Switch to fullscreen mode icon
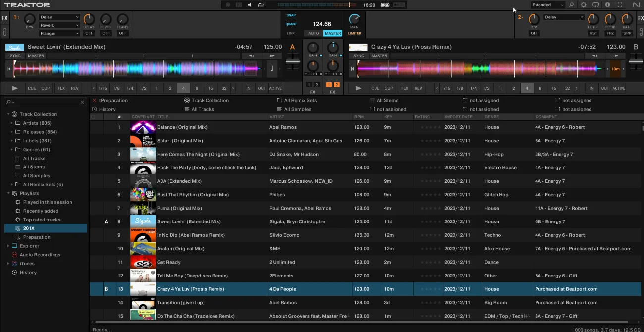 tap(620, 5)
